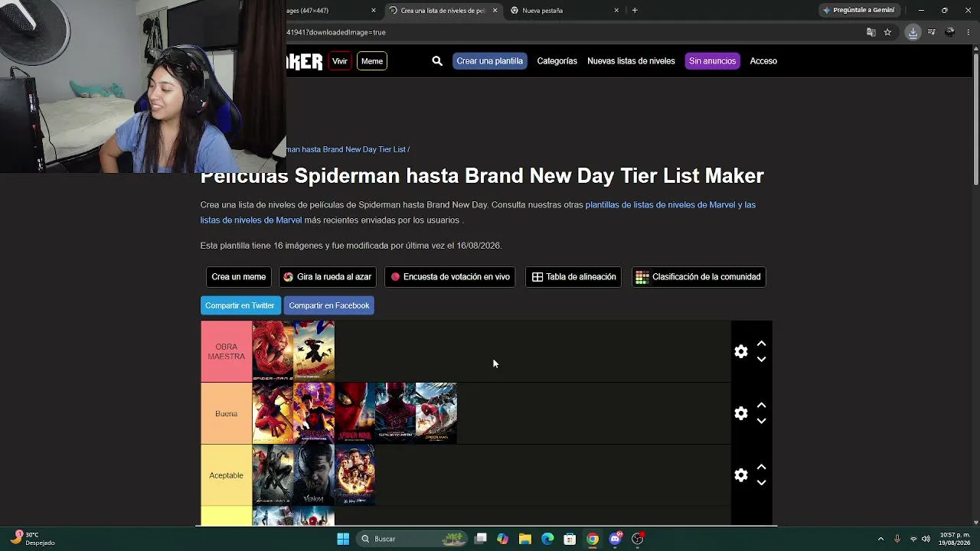Click Crear una plantilla
Viewport: 980px width, 551px height.
pos(489,61)
